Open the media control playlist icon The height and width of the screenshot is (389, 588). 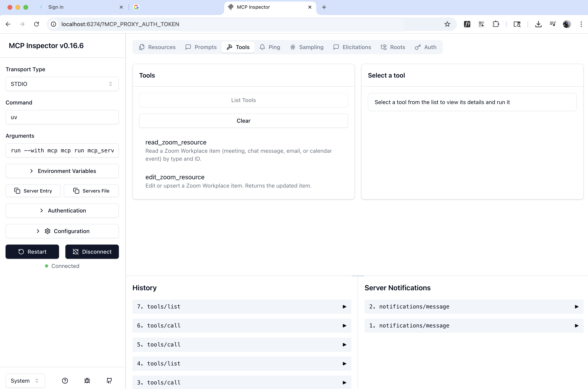pos(553,24)
